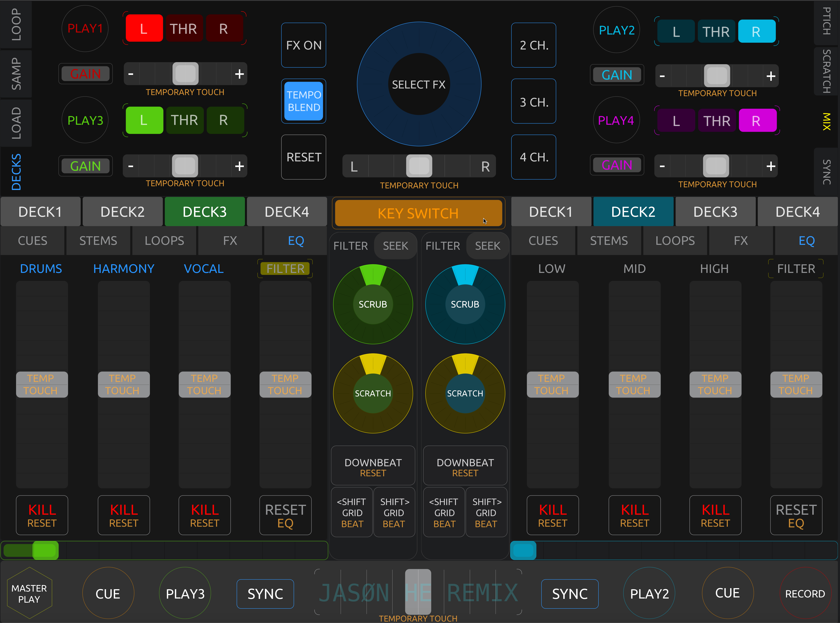Switch to the 4 CH. mixer layout

533,157
